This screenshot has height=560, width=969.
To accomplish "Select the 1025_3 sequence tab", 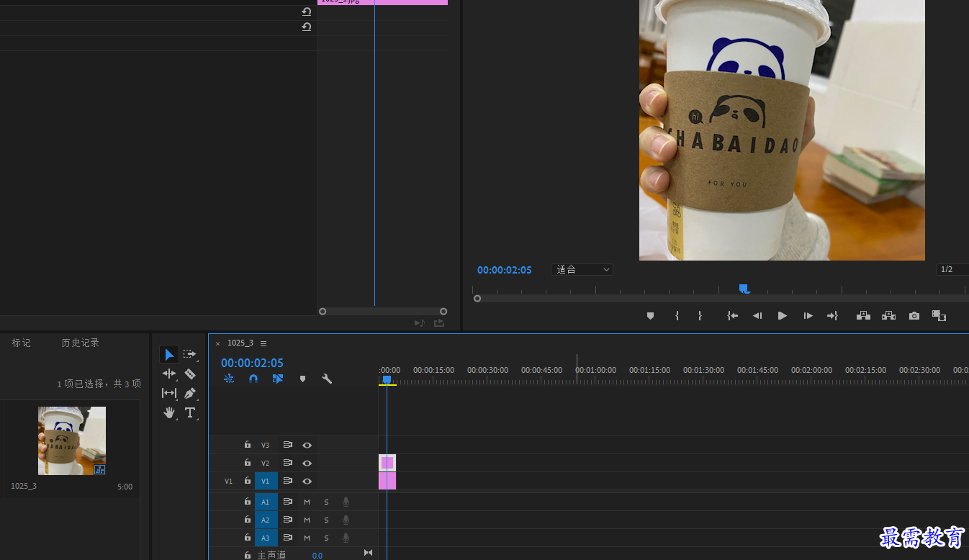I will 240,343.
